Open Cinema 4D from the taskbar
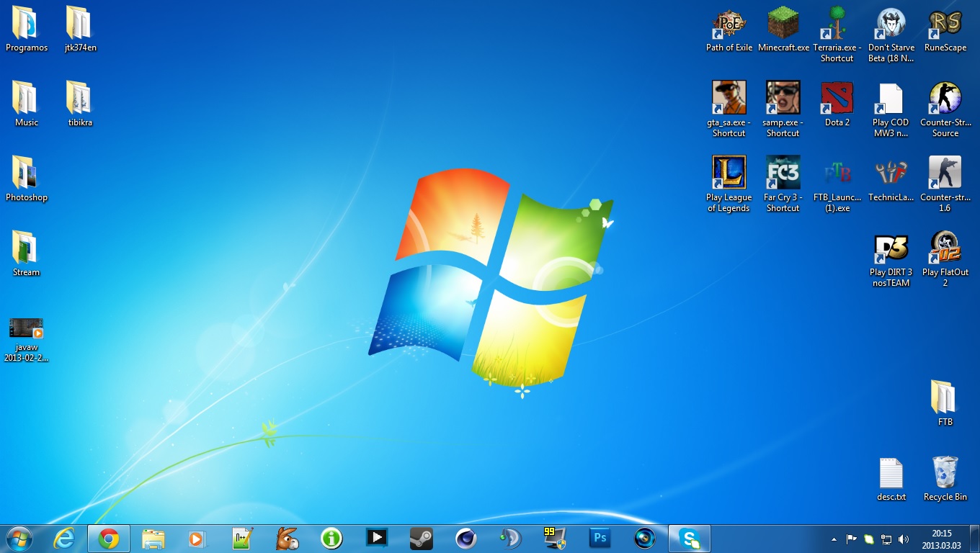Screen dimensions: 980x553 coord(465,539)
